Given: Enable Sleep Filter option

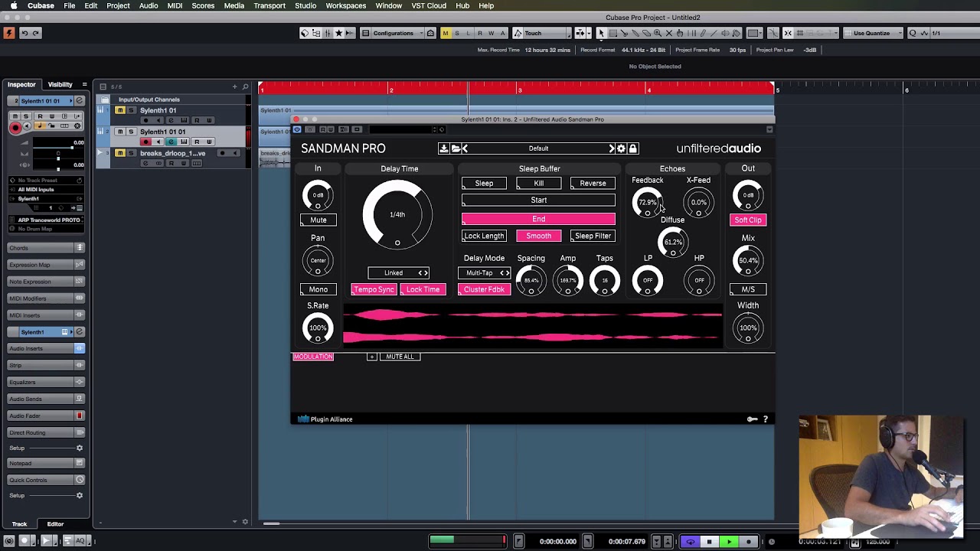Looking at the screenshot, I should coord(593,236).
